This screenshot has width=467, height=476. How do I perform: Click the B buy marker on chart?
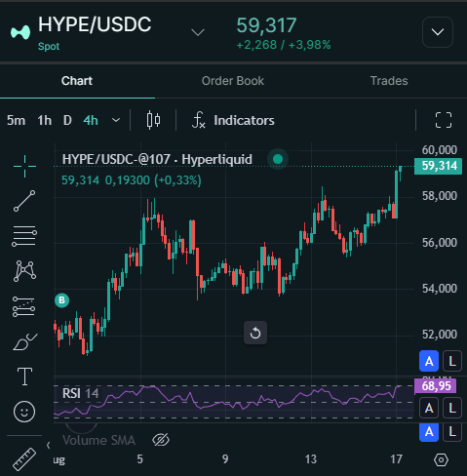coord(61,300)
